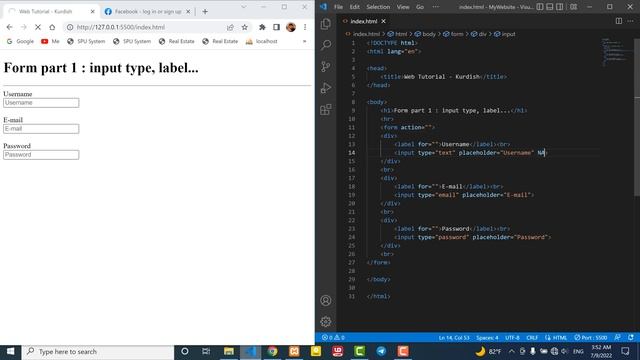Viewport: 640px width, 360px height.
Task: Open the overflow menu after Go
Action: click(x=436, y=7)
